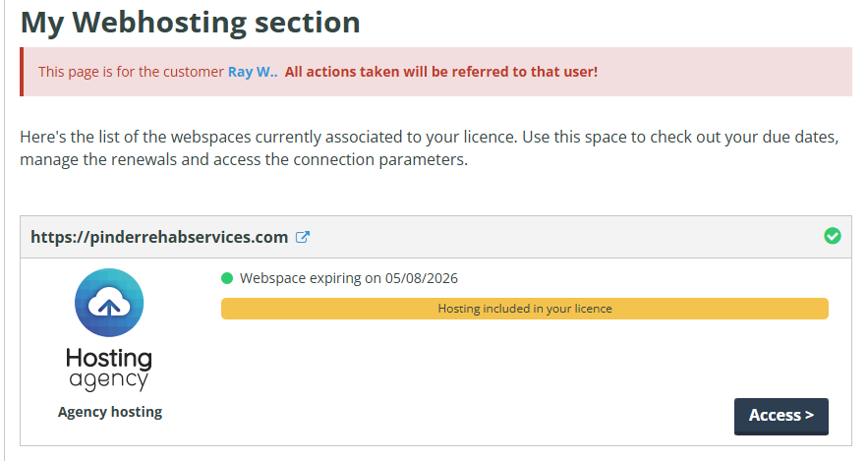The height and width of the screenshot is (461, 868).
Task: Click "This page is for the customer" text
Action: (131, 72)
